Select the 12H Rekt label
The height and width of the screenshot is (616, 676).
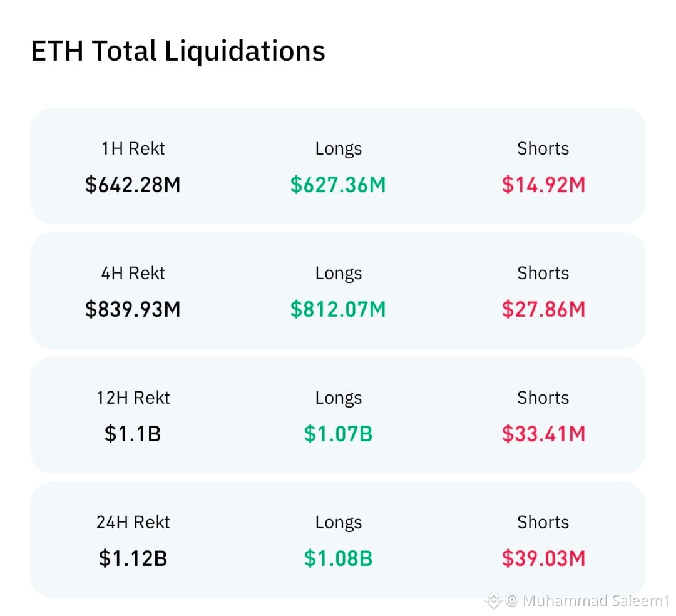(x=133, y=398)
